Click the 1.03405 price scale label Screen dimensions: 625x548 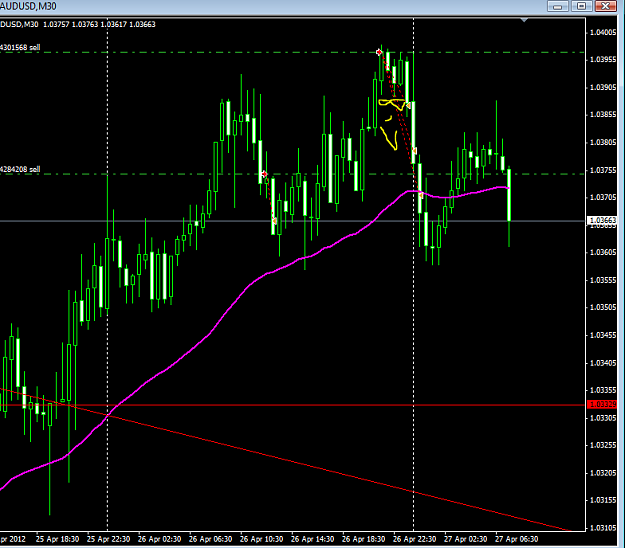pos(603,363)
